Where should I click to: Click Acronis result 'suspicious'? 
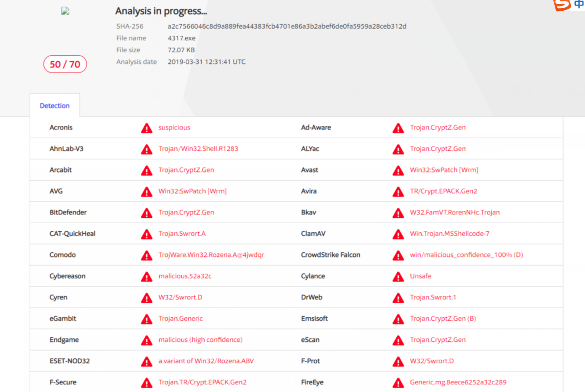point(174,127)
